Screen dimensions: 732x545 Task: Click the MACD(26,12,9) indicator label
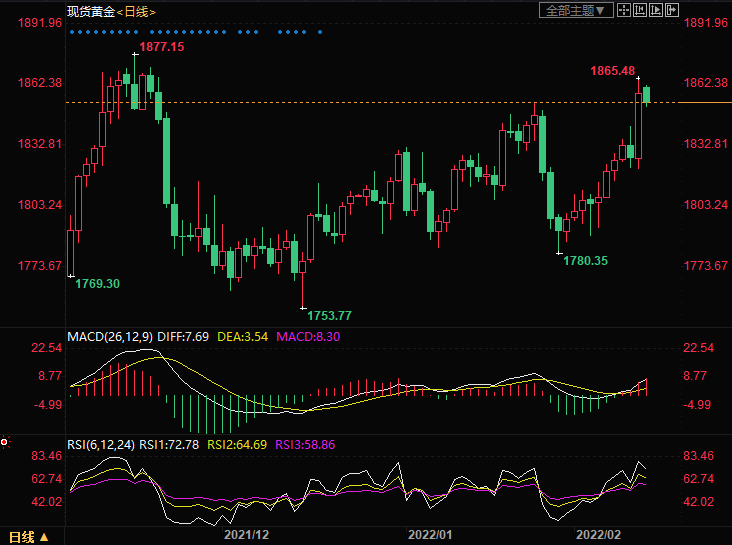pyautogui.click(x=109, y=337)
